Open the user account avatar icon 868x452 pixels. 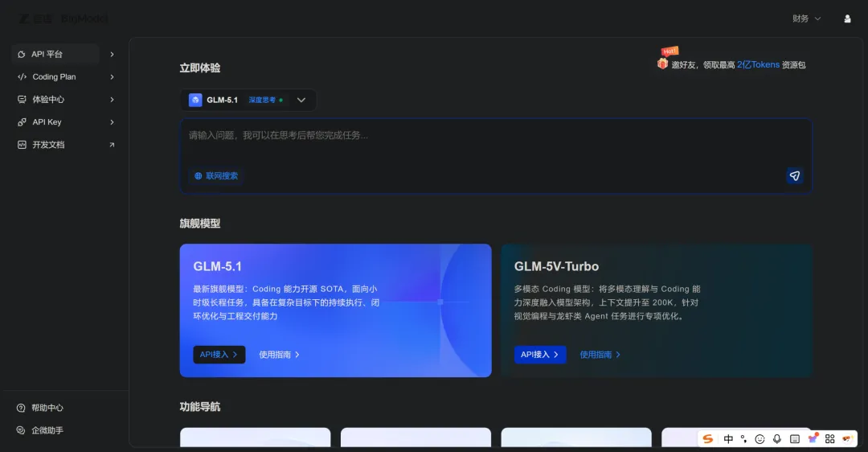click(x=847, y=18)
